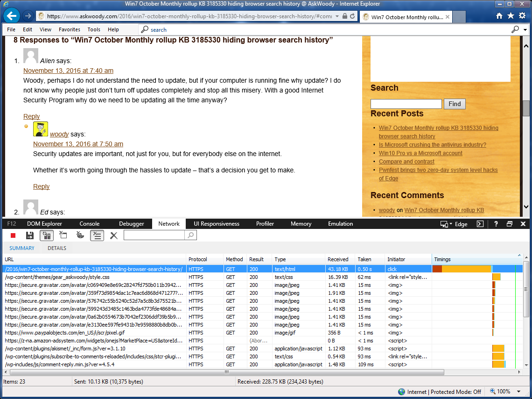
Task: Select the pixel.gif request row
Action: (x=262, y=333)
